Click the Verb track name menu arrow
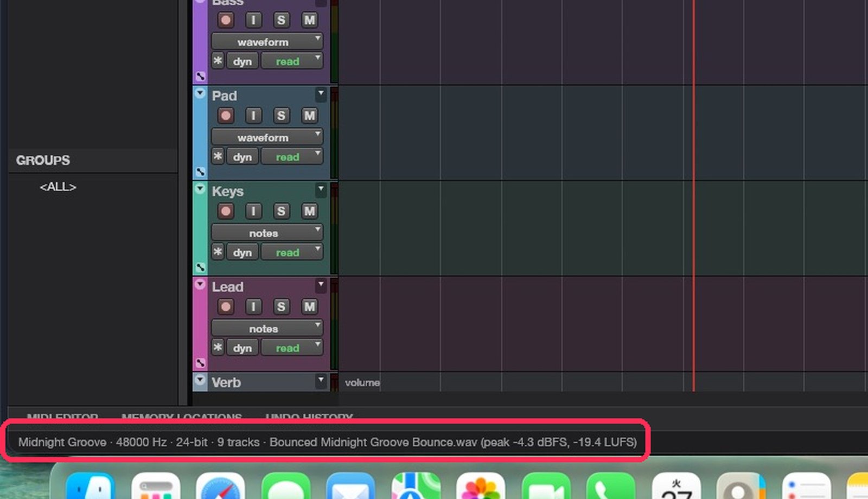Viewport: 868px width, 499px height. pyautogui.click(x=321, y=381)
